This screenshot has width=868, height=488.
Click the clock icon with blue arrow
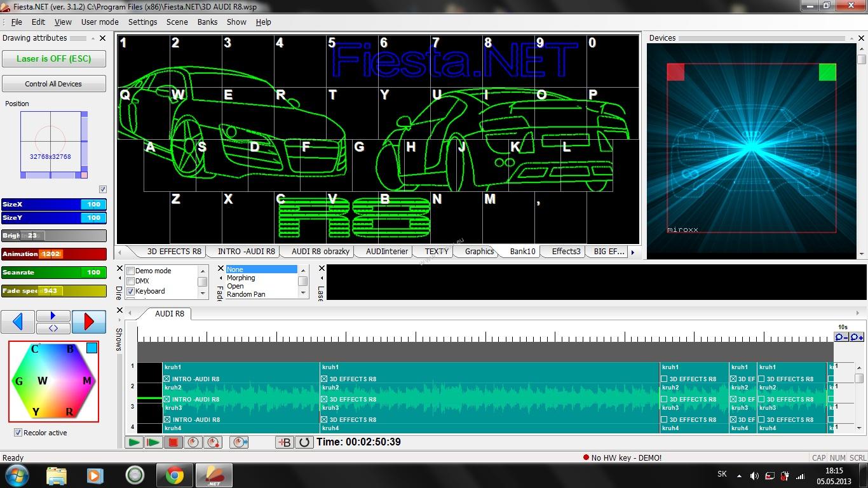(240, 442)
